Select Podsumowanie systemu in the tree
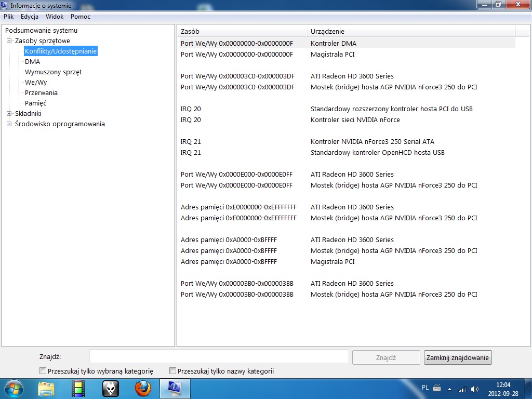This screenshot has width=532, height=399. [41, 30]
